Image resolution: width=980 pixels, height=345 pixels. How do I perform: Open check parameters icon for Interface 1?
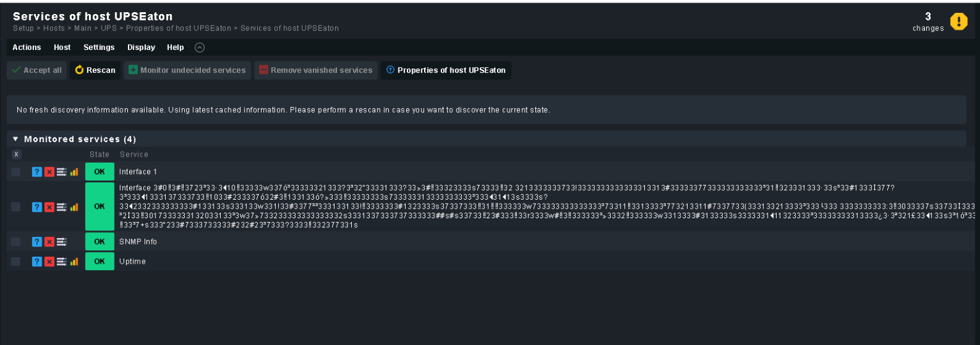61,172
